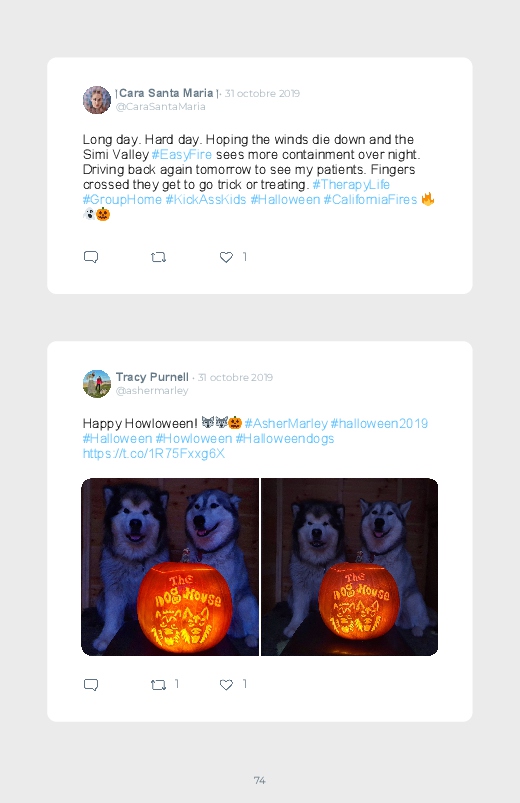Like the Tracy Purnell Howloween tweet
The width and height of the screenshot is (520, 803).
tap(226, 685)
